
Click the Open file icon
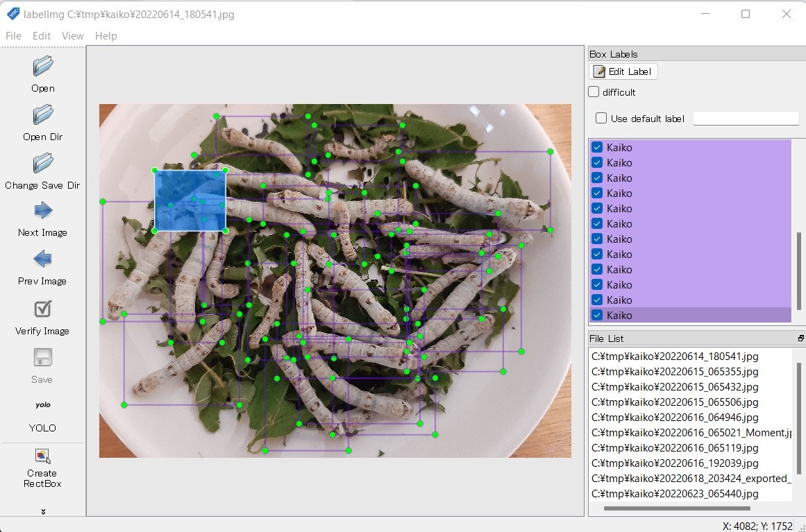coord(42,67)
